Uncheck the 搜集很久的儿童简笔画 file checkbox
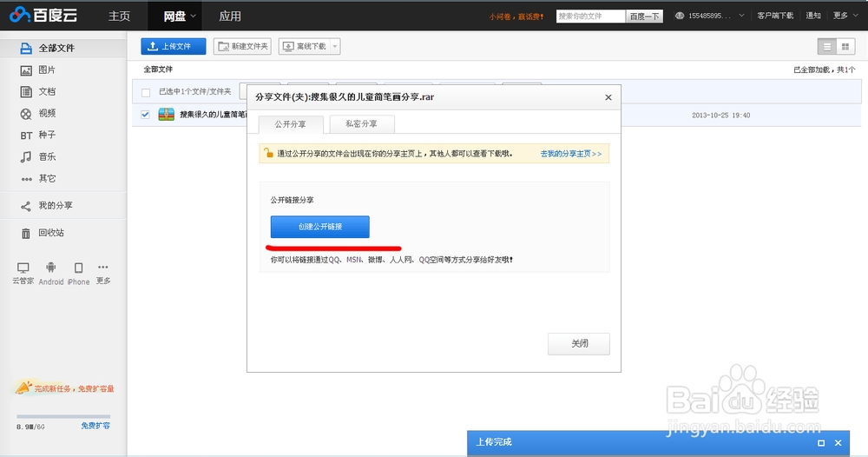The width and height of the screenshot is (868, 457). click(x=145, y=115)
